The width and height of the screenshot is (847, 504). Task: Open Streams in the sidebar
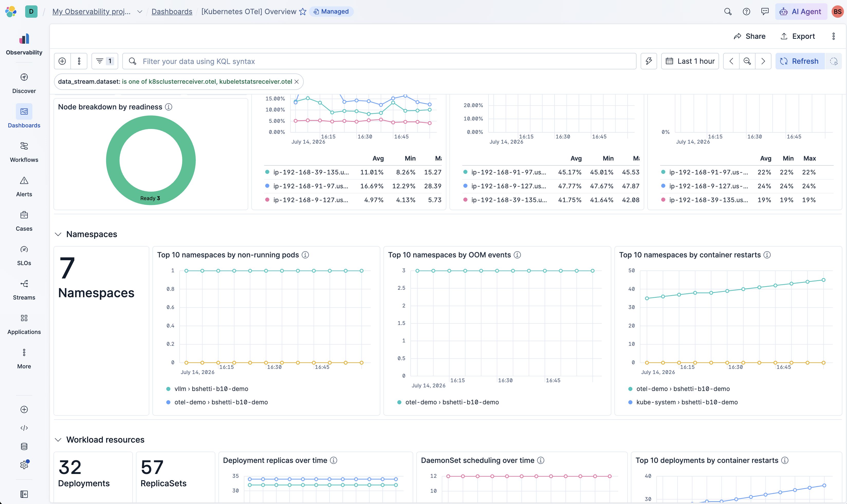point(24,290)
